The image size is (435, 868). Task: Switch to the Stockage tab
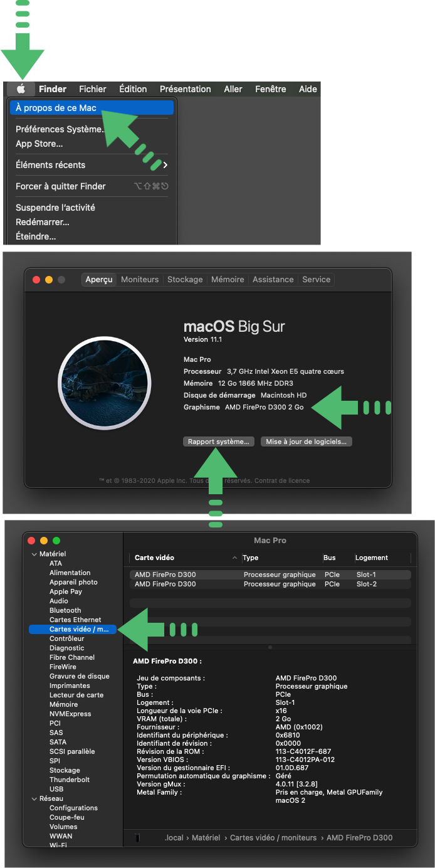(x=185, y=280)
